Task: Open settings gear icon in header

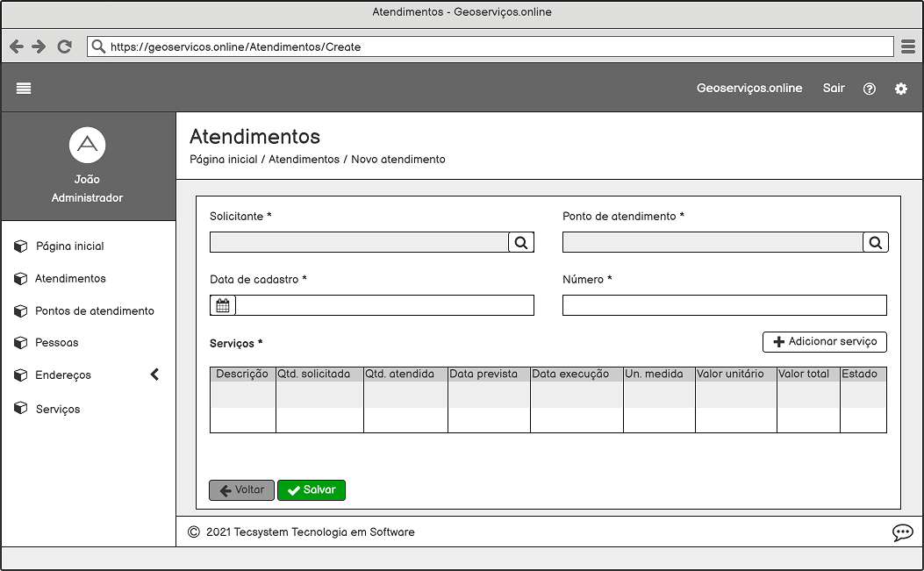Action: tap(900, 89)
